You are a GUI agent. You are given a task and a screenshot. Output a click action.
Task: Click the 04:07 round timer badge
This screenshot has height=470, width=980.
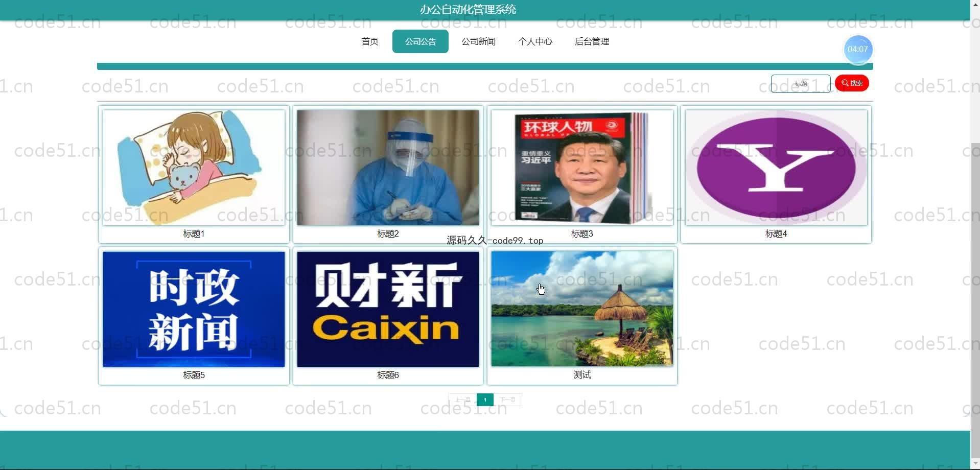point(858,50)
